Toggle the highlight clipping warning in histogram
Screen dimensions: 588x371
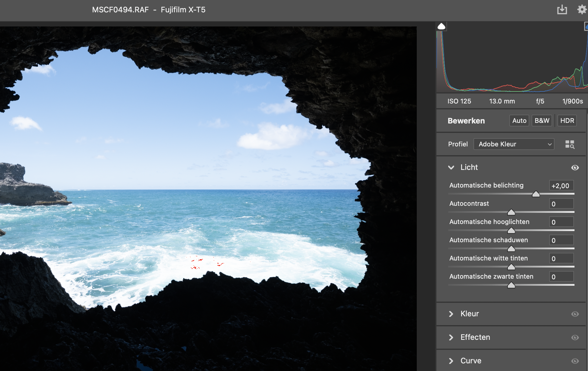[586, 27]
